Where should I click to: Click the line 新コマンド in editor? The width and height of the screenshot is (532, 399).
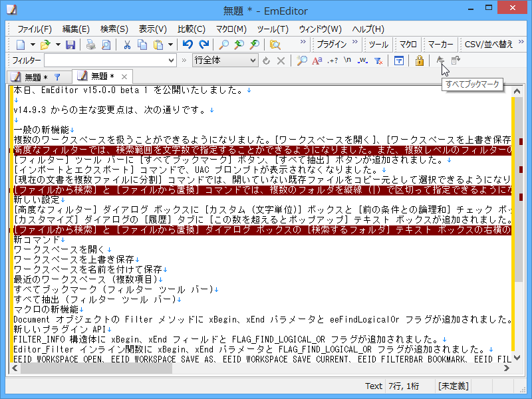tap(37, 239)
